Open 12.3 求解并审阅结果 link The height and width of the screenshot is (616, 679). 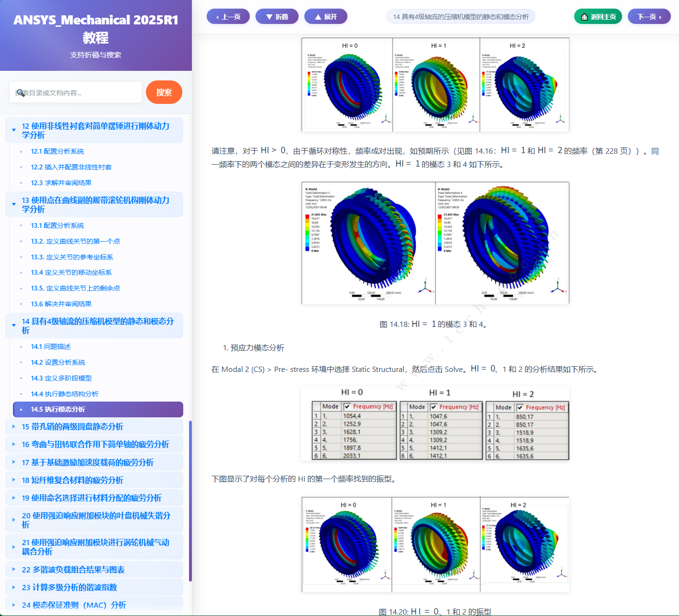[61, 183]
